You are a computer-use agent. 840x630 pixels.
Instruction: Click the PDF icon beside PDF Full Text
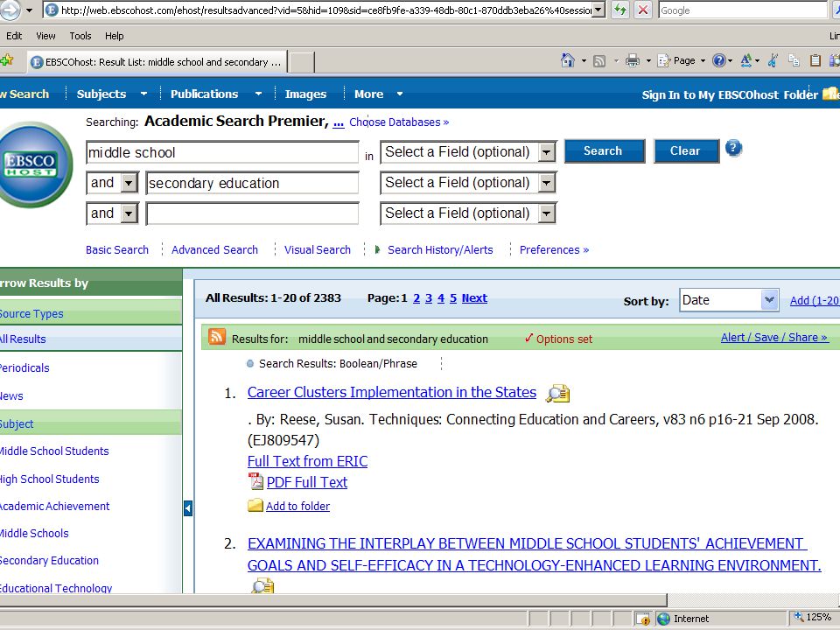[256, 481]
